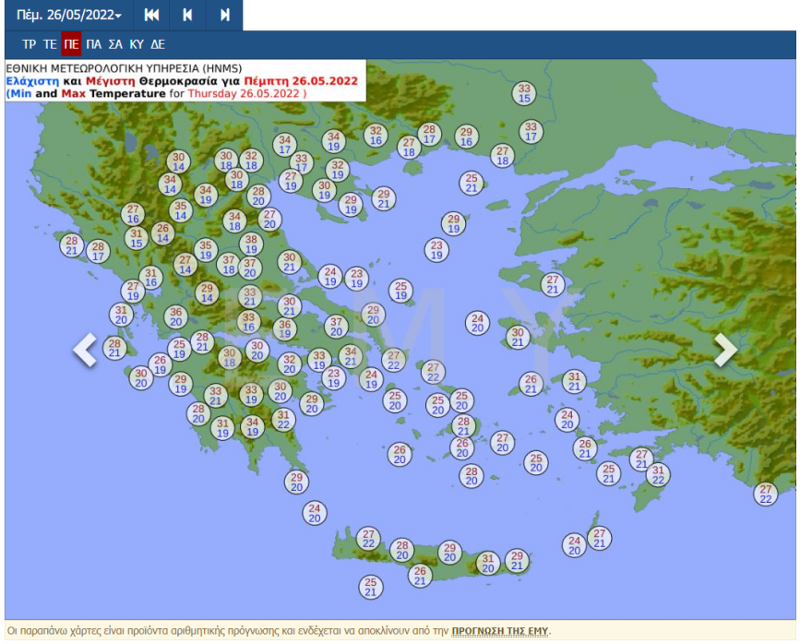The width and height of the screenshot is (812, 644).
Task: Click the left arrow on the map
Action: [85, 350]
